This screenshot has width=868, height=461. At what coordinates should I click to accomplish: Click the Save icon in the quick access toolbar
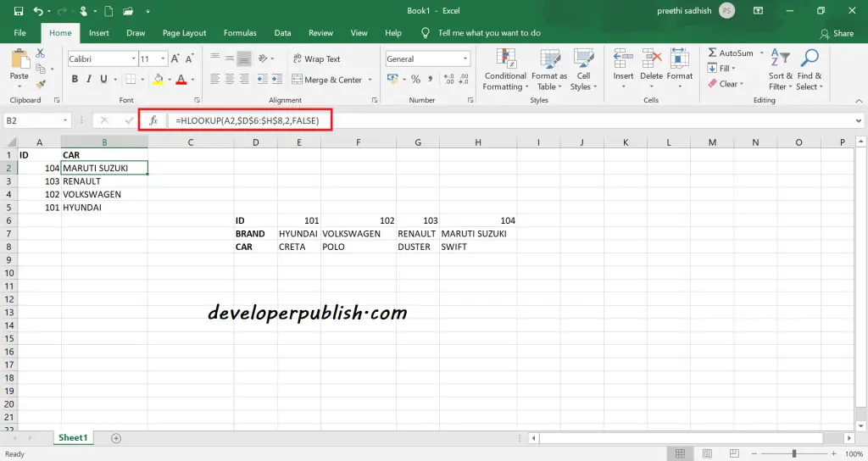[19, 11]
